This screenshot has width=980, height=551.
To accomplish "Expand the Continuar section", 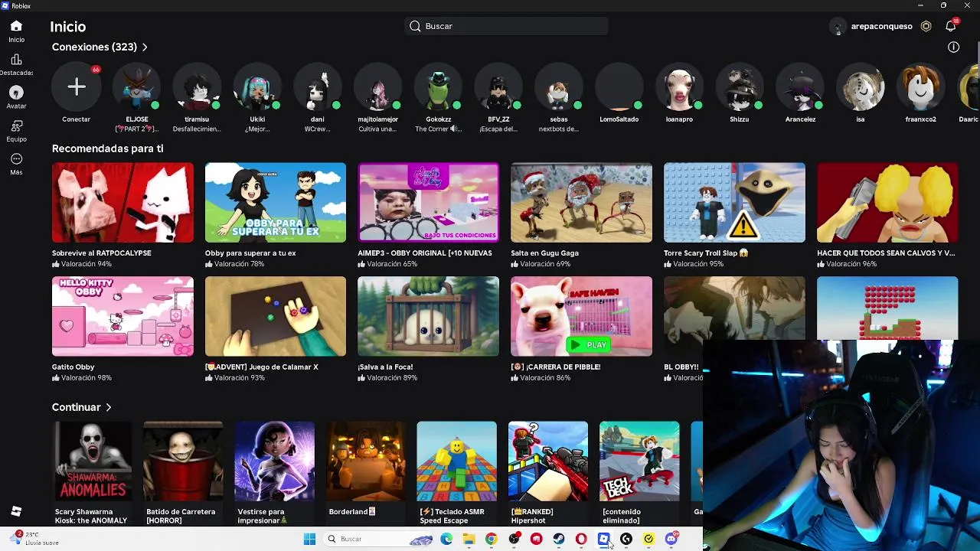I will [81, 407].
